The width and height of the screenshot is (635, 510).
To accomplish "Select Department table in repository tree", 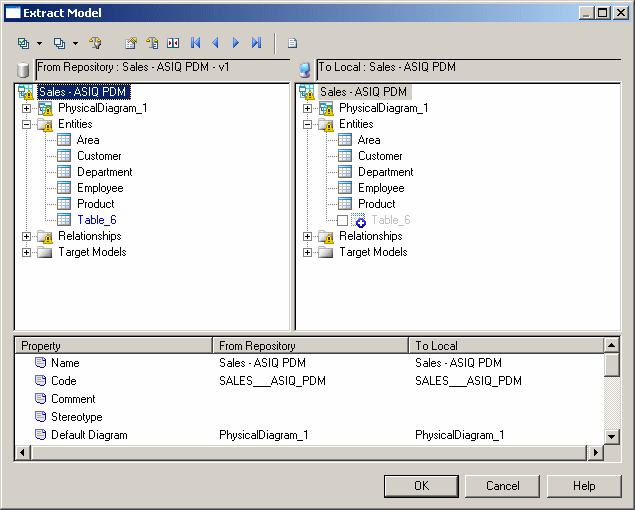I will pos(104,172).
